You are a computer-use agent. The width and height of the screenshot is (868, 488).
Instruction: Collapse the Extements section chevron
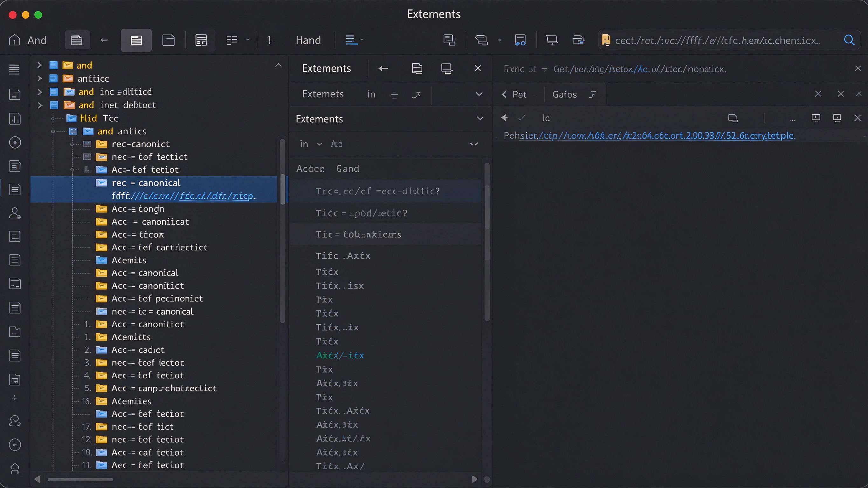click(480, 118)
